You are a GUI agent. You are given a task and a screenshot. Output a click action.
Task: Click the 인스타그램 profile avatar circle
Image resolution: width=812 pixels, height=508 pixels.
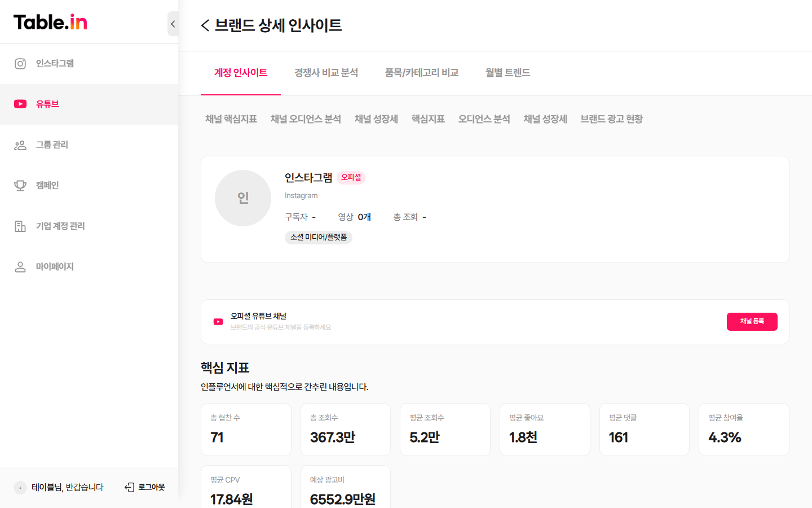coord(242,198)
